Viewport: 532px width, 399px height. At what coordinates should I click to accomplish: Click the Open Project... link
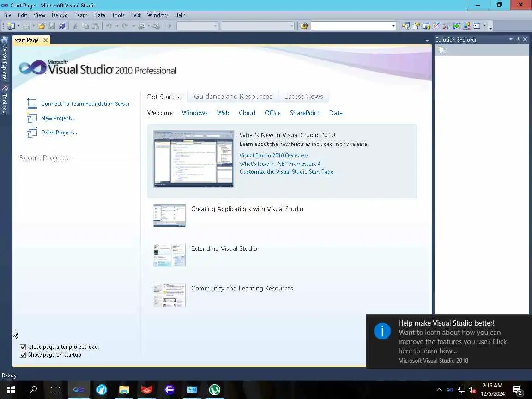(59, 133)
